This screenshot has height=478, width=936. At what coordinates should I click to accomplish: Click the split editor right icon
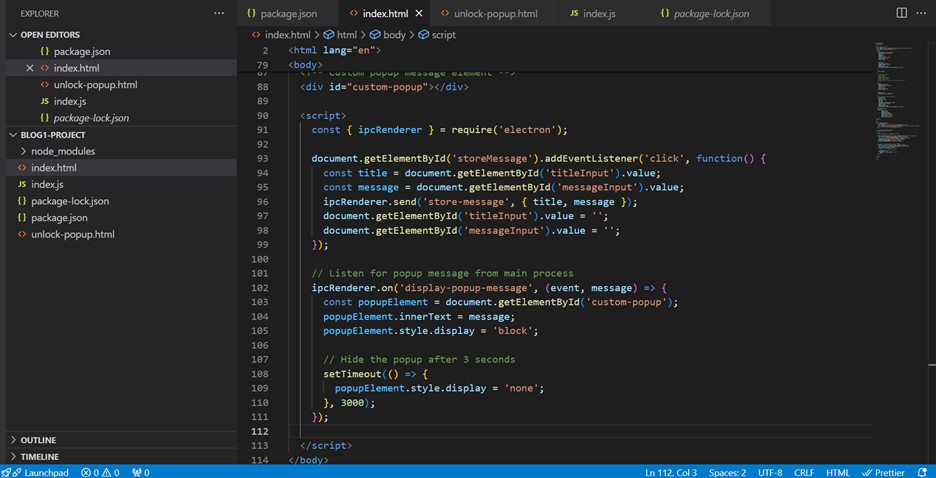point(901,13)
